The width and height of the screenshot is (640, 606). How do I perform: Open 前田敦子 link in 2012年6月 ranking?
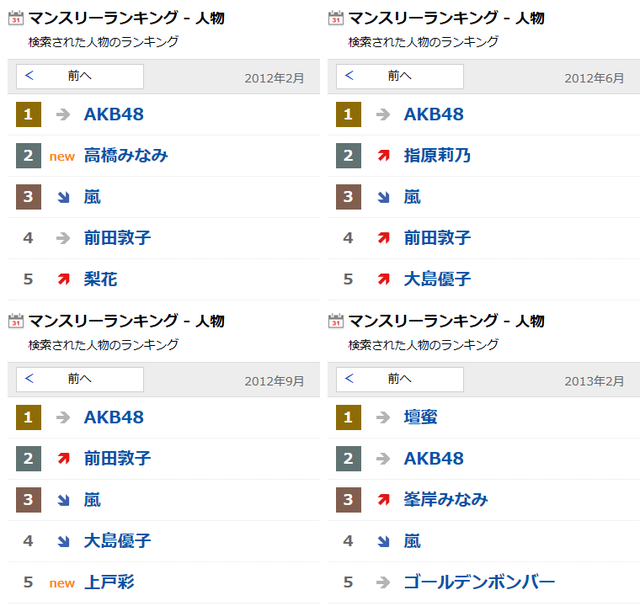438,238
